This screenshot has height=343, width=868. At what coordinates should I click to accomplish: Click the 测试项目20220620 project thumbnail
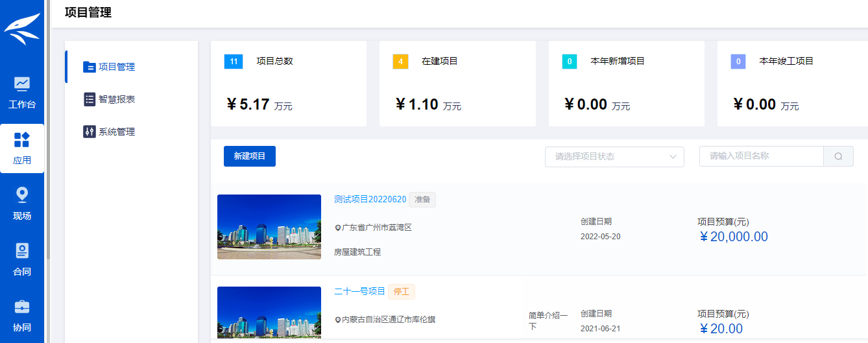[269, 227]
